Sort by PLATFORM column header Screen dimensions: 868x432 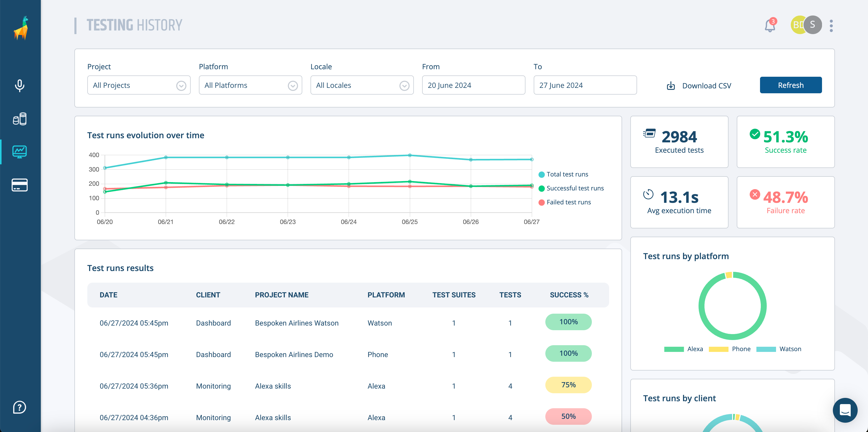pos(386,295)
